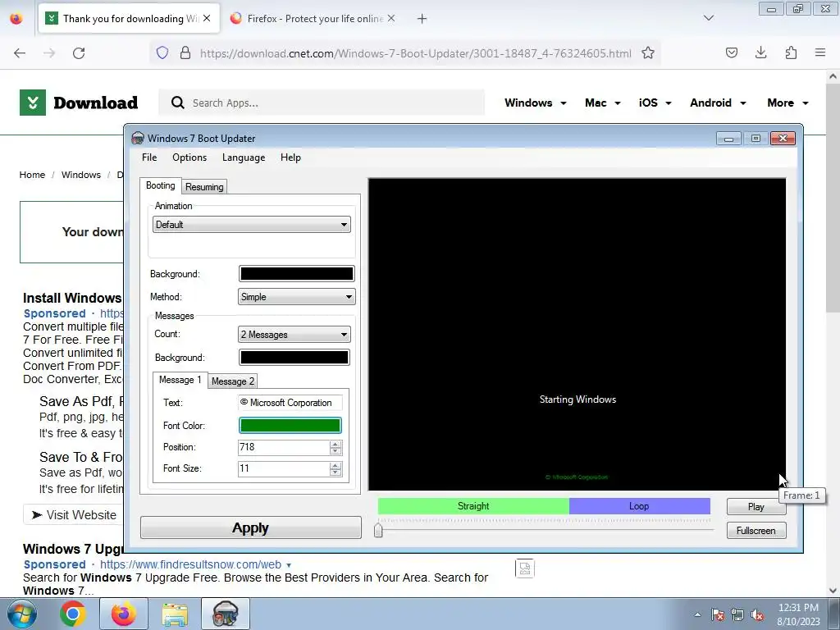Open the Firefox downloads arrow icon
The width and height of the screenshot is (840, 630).
coord(760,52)
